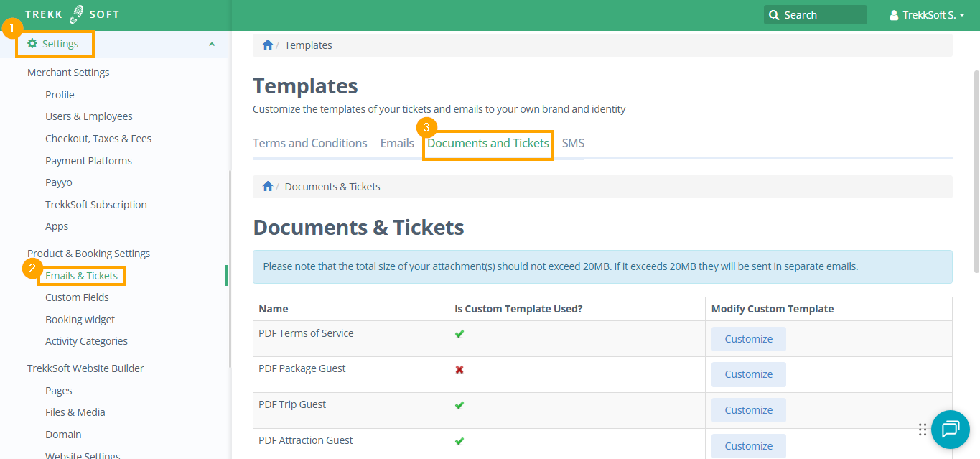Open the live chat bubble icon
This screenshot has height=459, width=980.
[x=950, y=430]
